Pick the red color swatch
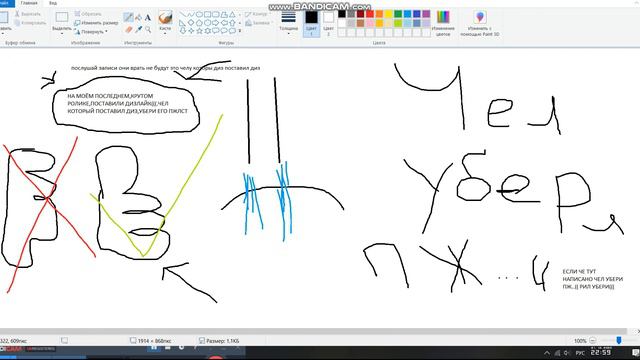 (370, 14)
